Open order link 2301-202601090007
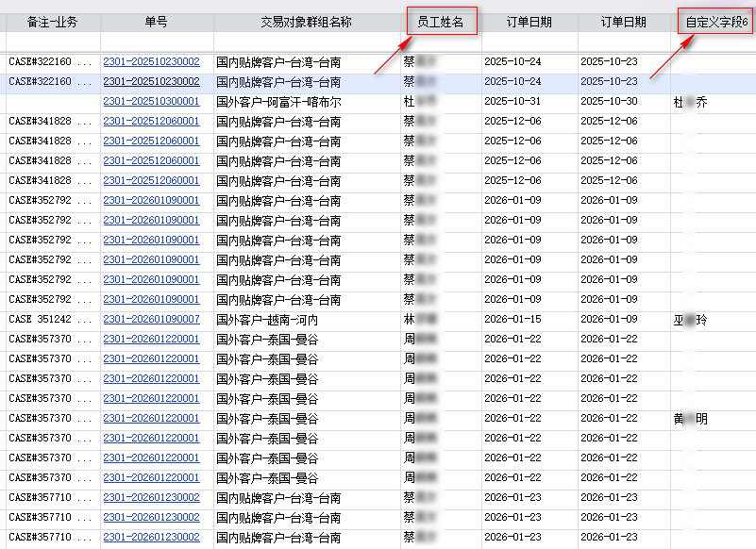 pyautogui.click(x=151, y=319)
